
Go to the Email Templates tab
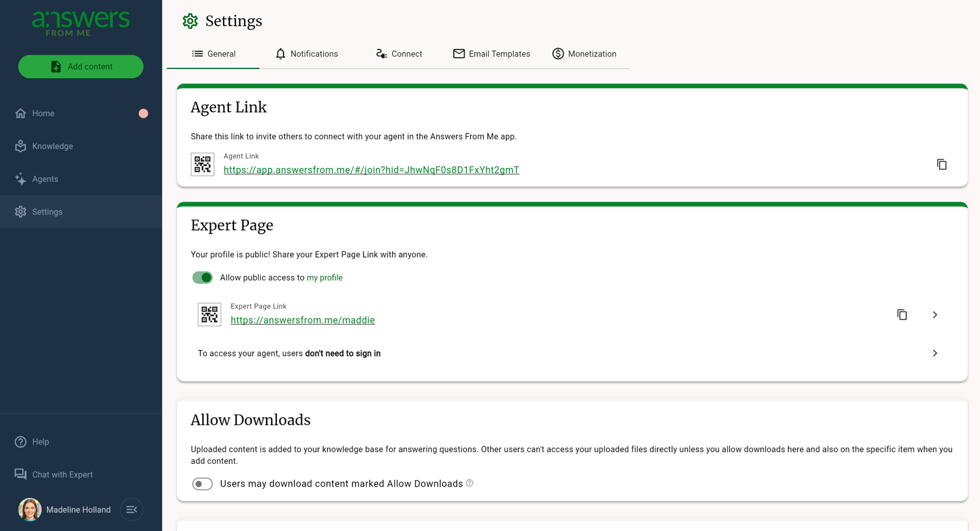click(x=492, y=54)
